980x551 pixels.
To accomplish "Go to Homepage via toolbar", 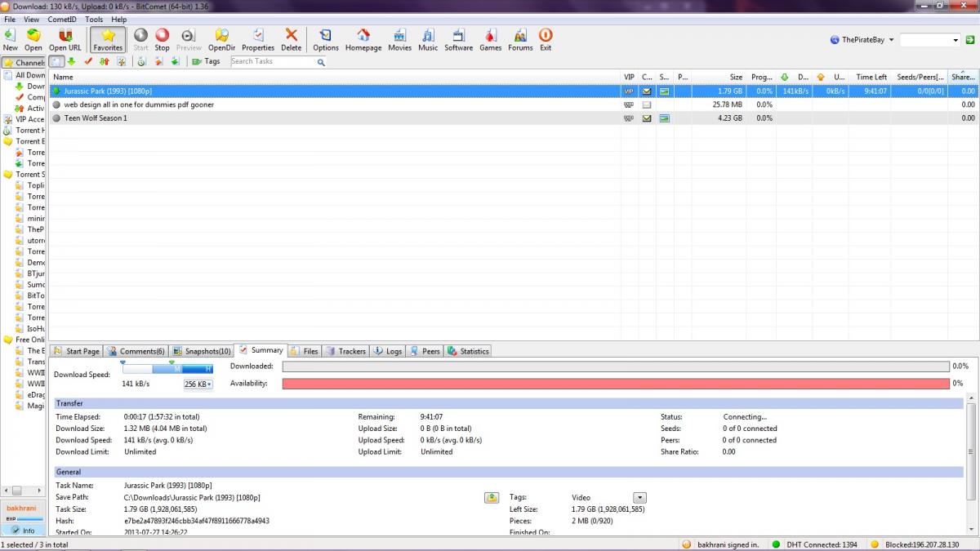I will [x=363, y=39].
